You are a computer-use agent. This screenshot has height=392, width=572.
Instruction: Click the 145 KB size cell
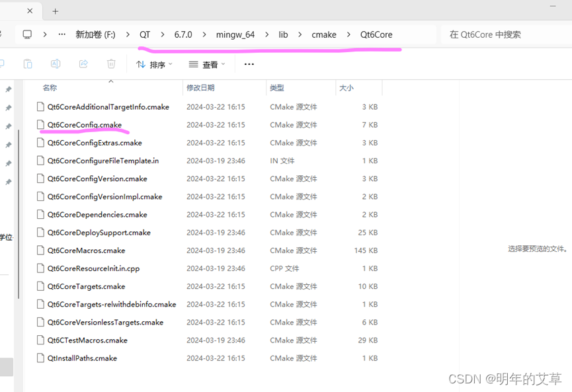[x=366, y=251]
